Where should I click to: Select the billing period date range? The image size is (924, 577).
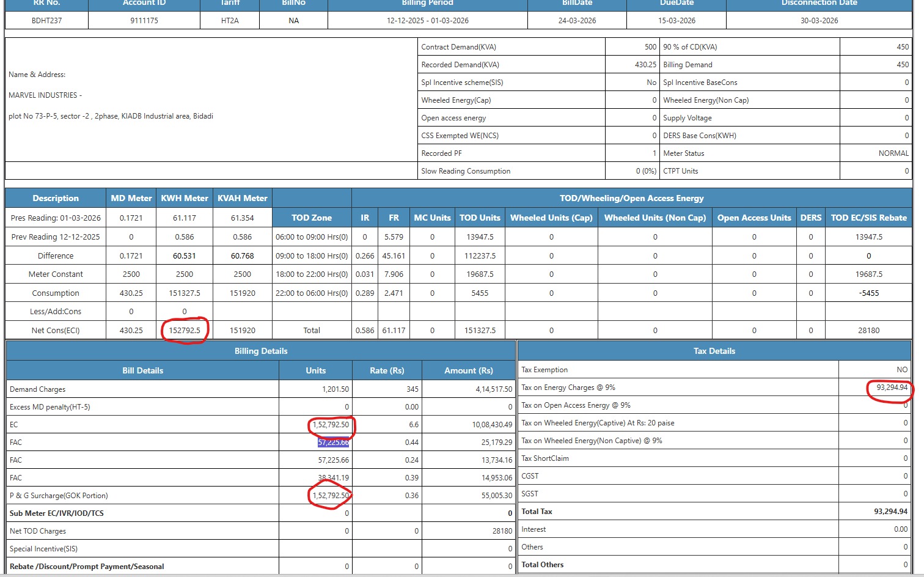pyautogui.click(x=427, y=21)
